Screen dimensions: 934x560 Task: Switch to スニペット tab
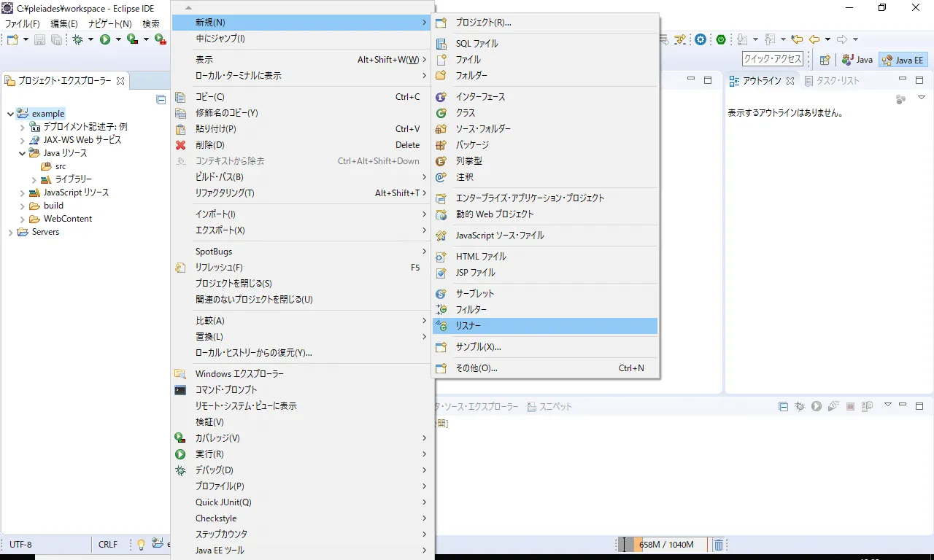point(549,406)
